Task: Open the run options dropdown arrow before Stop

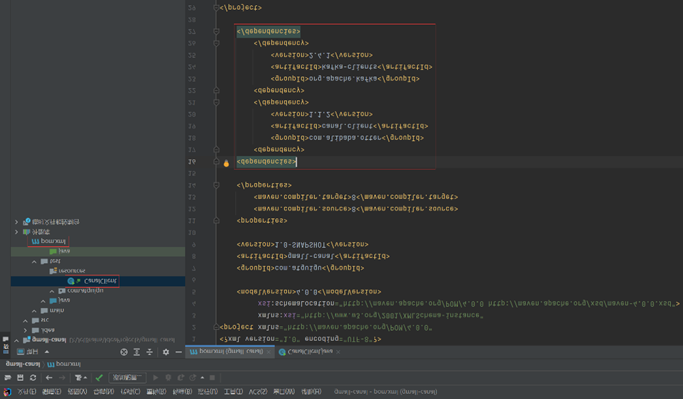Action: (x=202, y=378)
